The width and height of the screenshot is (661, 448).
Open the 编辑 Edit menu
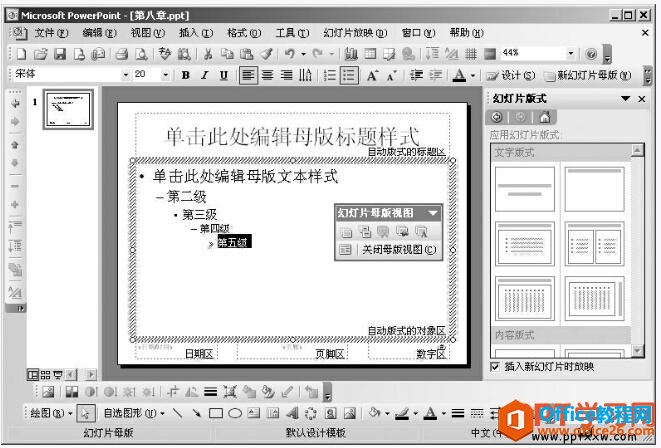(99, 33)
